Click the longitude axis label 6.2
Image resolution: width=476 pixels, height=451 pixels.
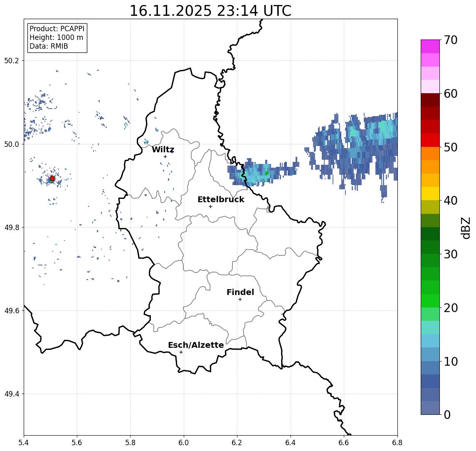(237, 443)
